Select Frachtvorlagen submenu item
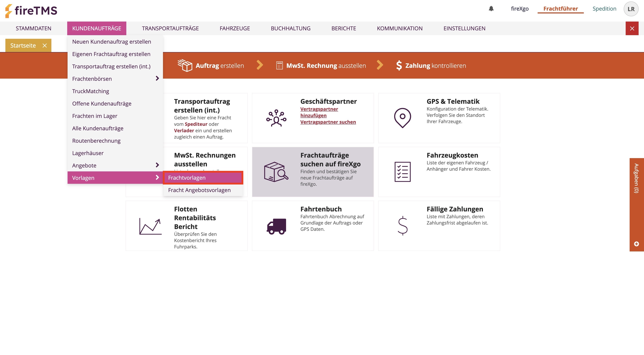This screenshot has height=355, width=644. (203, 178)
